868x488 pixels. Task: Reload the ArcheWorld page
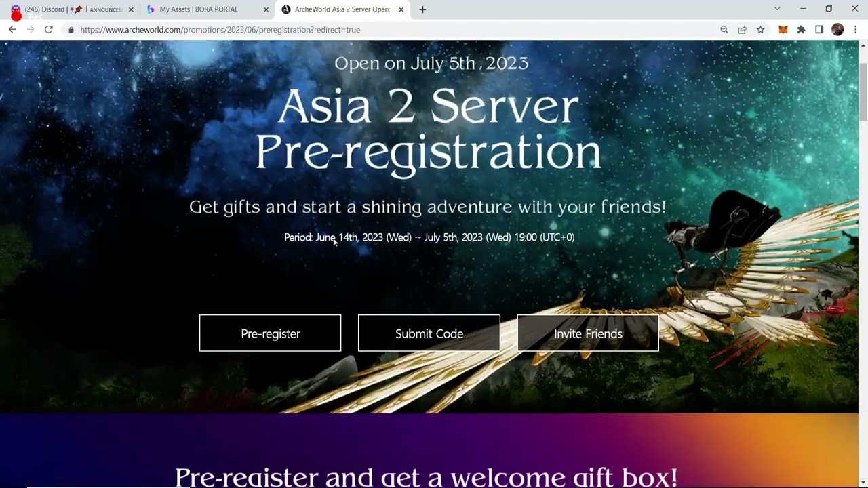tap(49, 30)
